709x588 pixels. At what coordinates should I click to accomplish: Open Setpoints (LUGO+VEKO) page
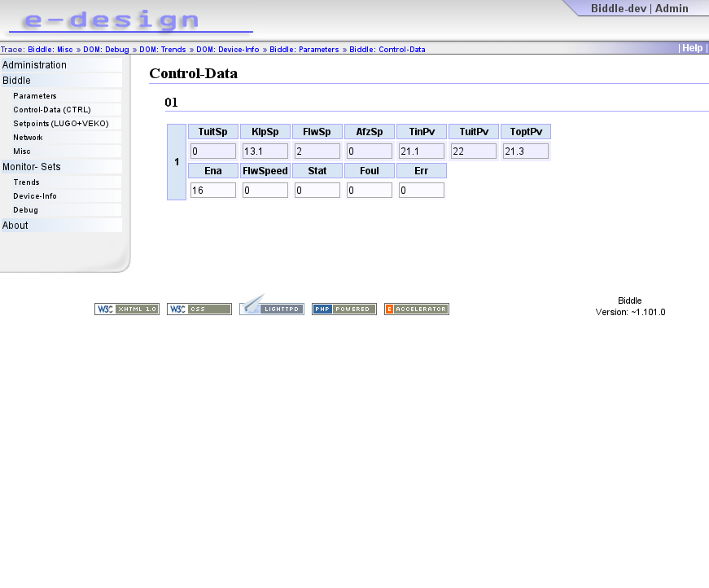click(61, 124)
